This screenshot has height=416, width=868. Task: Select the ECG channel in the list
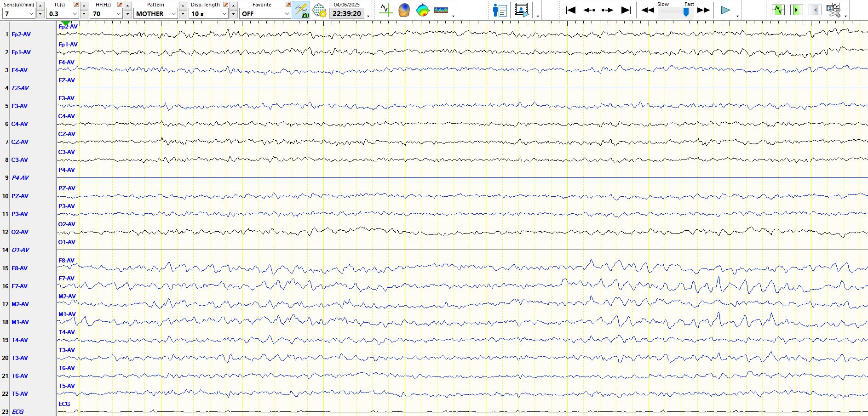[x=17, y=411]
